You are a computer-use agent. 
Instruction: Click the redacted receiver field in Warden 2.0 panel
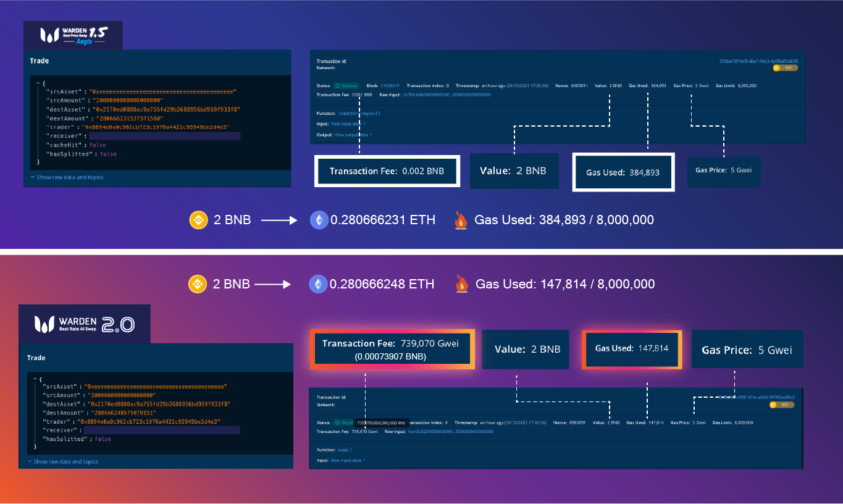tap(162, 430)
